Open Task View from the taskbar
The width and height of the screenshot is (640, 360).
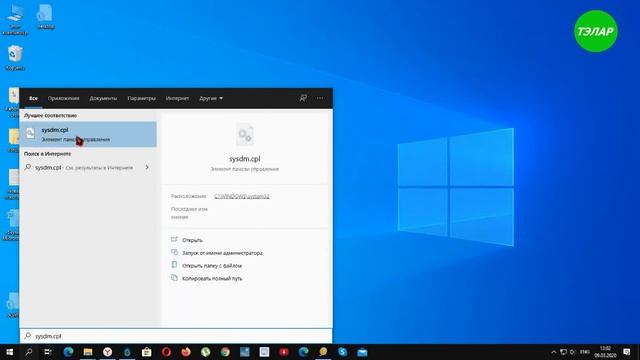48,352
